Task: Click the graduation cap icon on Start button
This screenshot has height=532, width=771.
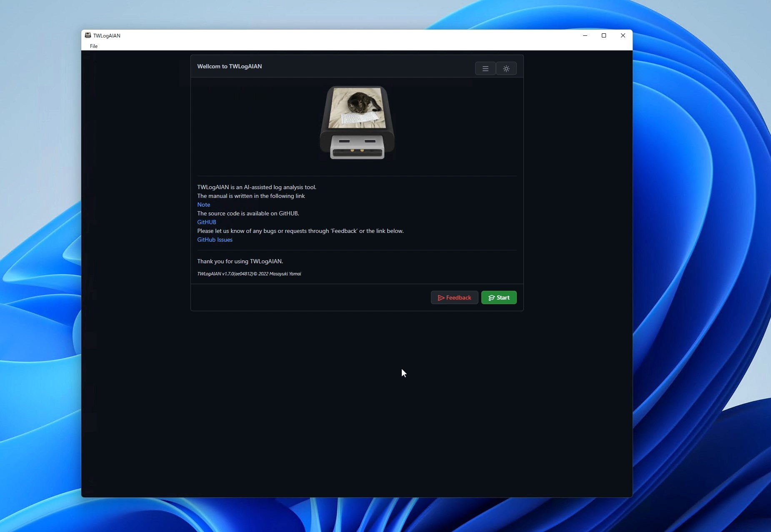Action: click(491, 298)
